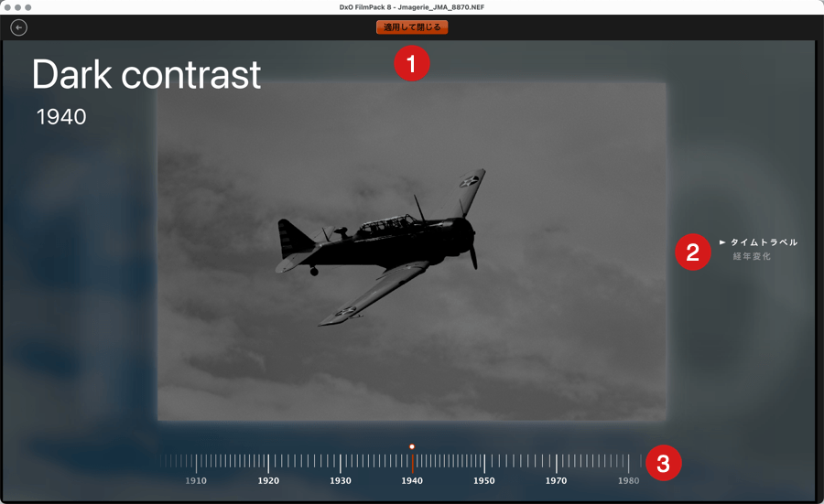The height and width of the screenshot is (504, 824).
Task: Click the 1940 label on the timeline
Action: click(x=412, y=480)
